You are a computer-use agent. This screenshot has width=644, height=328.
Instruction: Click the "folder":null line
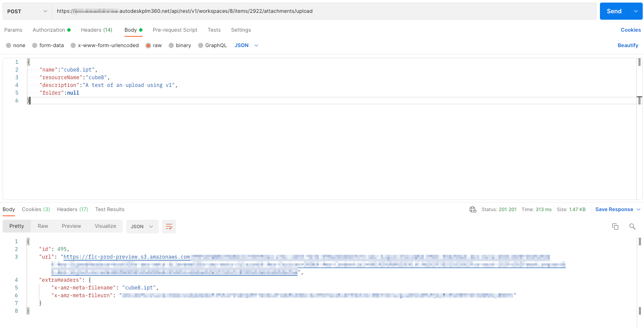[x=59, y=93]
